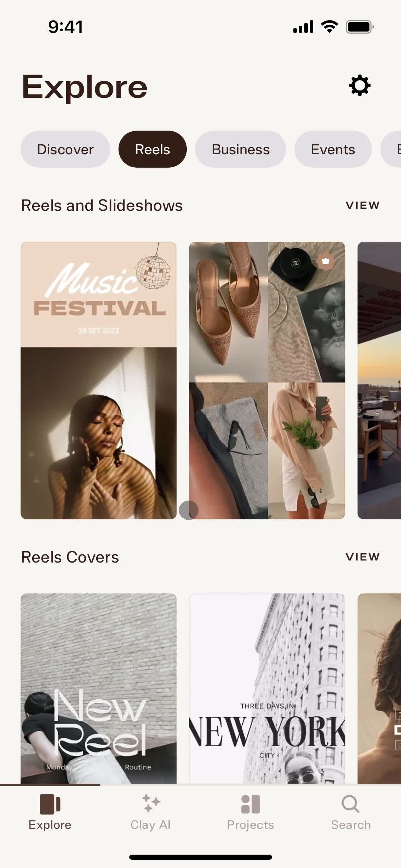Viewport: 401px width, 868px height.
Task: Tap the Wi-Fi status icon
Action: tap(329, 26)
